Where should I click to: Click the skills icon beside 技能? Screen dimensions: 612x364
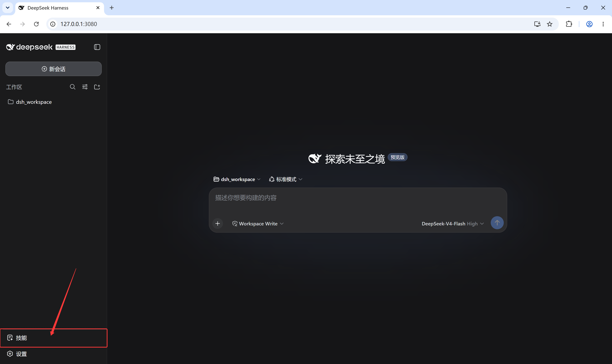pyautogui.click(x=10, y=338)
